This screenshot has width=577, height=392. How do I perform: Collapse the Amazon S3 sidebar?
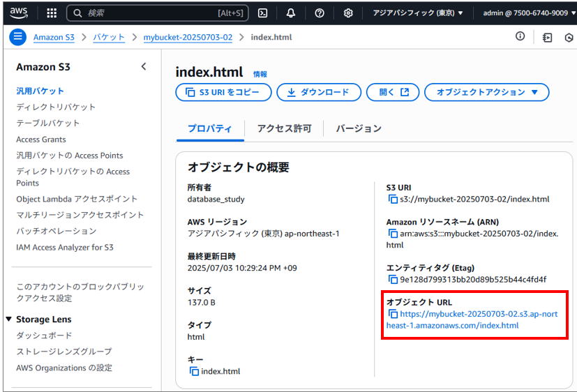pyautogui.click(x=144, y=66)
